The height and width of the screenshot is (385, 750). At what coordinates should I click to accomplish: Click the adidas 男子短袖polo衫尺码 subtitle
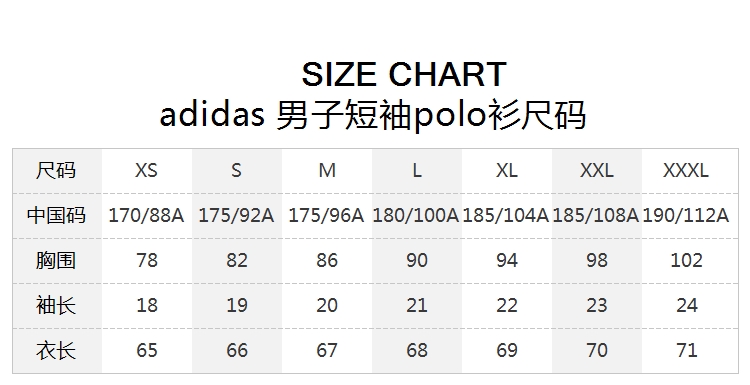[373, 116]
